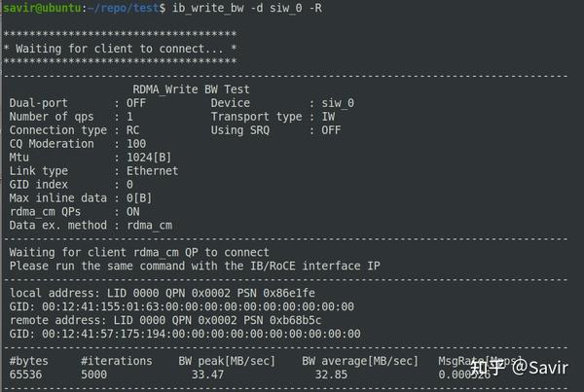Click the 65536 bytes value
Image resolution: width=584 pixels, height=392 pixels.
[29, 374]
